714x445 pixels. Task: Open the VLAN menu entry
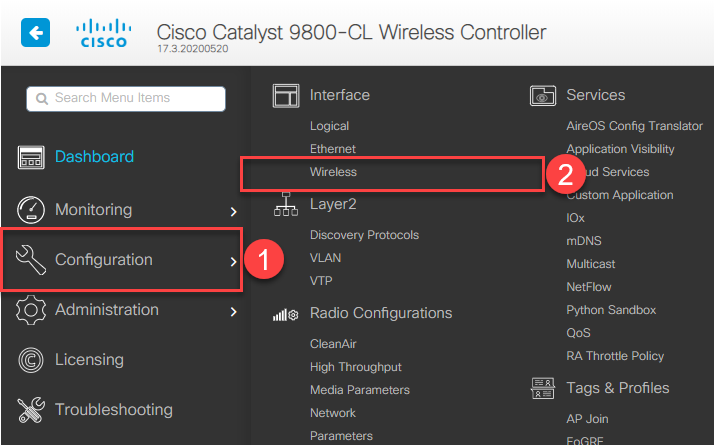(x=326, y=258)
